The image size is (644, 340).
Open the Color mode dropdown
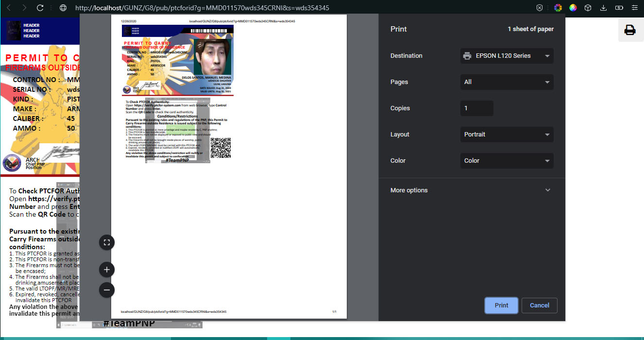click(x=507, y=161)
